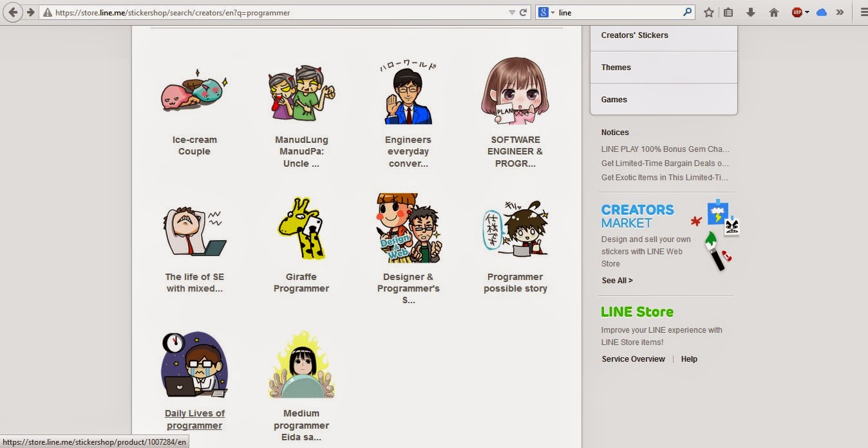
Task: Expand the toolbar overflow chevron
Action: pos(840,12)
